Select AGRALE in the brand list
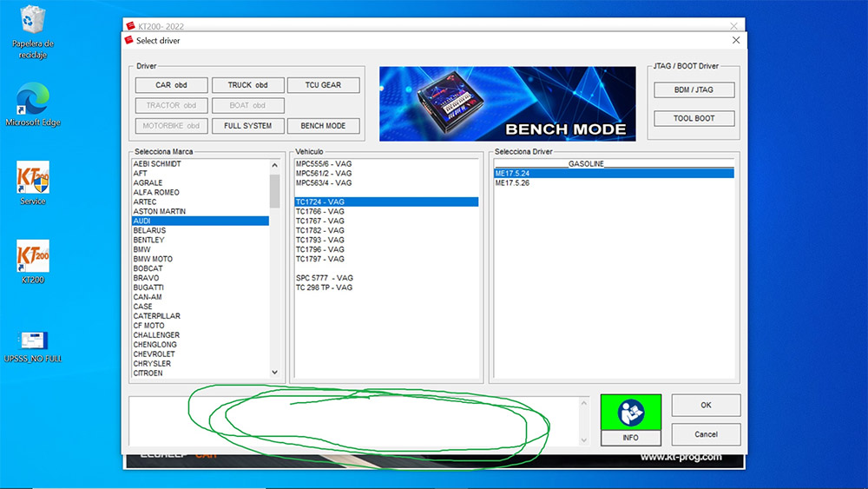 tap(201, 182)
